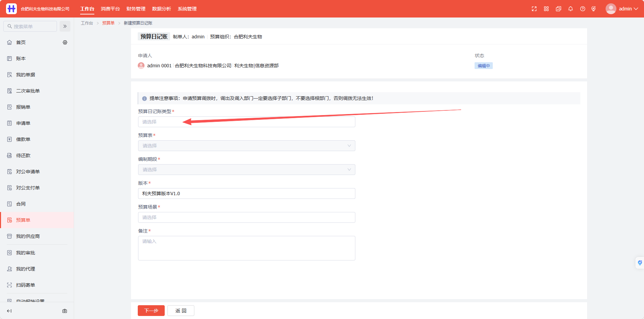
Task: Open the 编制期段 dropdown
Action: point(247,170)
